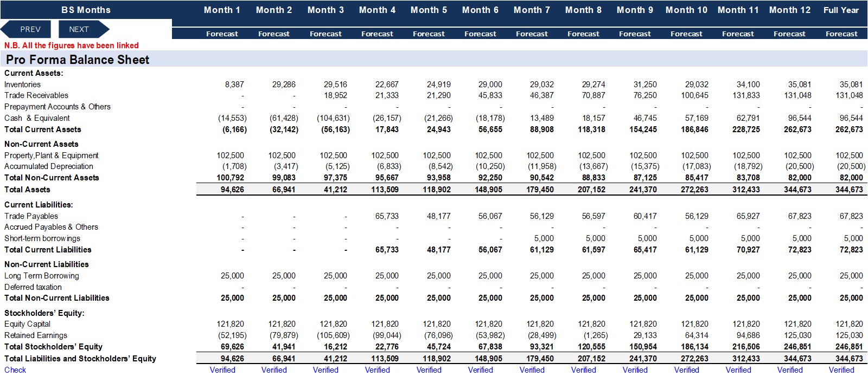Image resolution: width=868 pixels, height=376 pixels.
Task: Select the Month 12 column header
Action: [790, 10]
